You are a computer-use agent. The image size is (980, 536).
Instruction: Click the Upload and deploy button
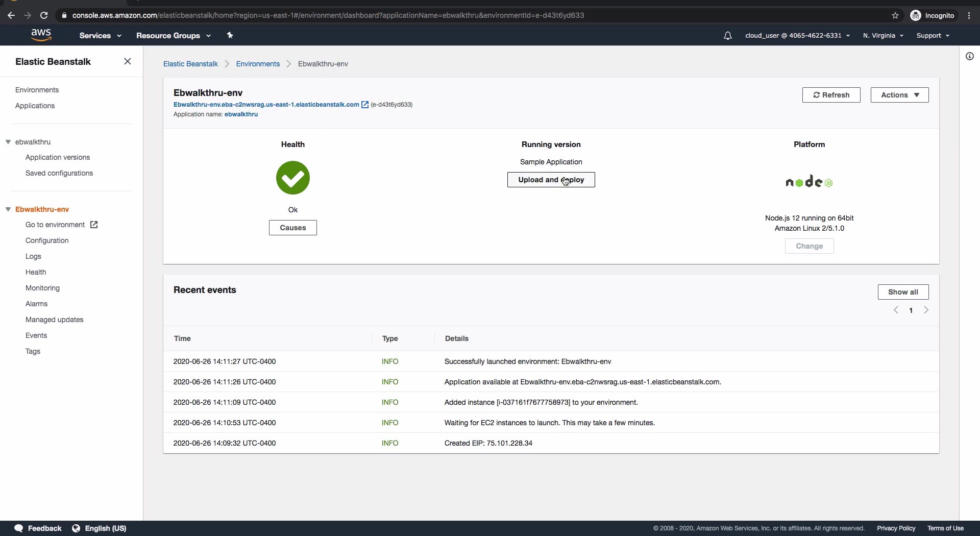(551, 180)
